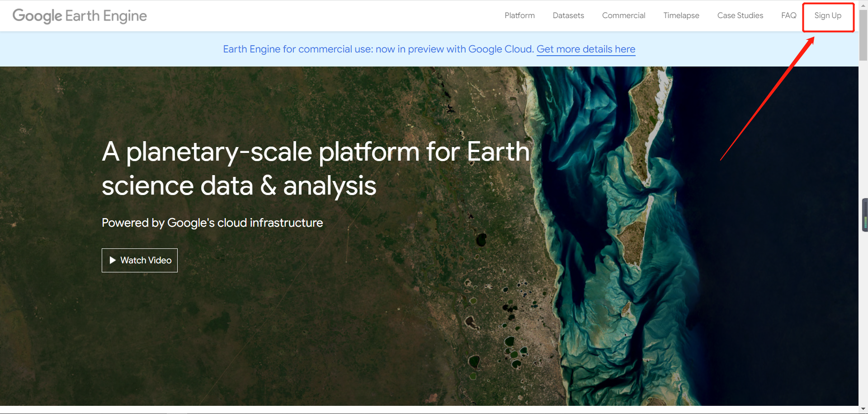Open the FAQ navigation link
This screenshot has width=868, height=414.
pyautogui.click(x=788, y=15)
